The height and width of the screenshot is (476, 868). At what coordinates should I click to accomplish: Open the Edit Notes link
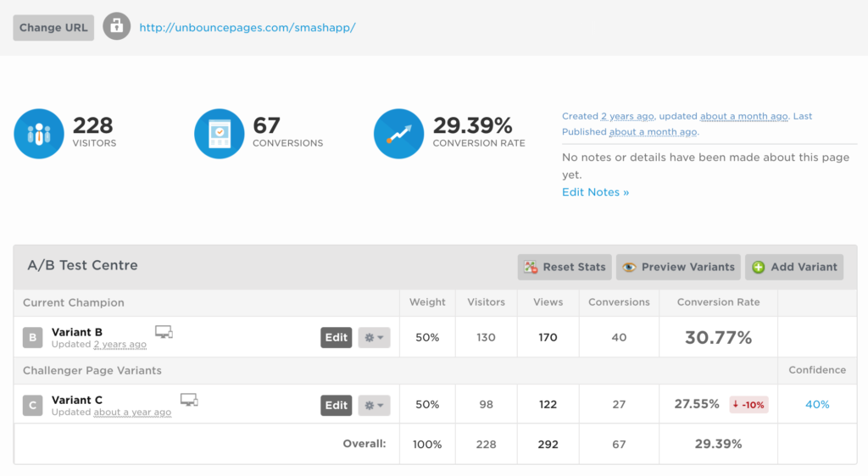596,191
